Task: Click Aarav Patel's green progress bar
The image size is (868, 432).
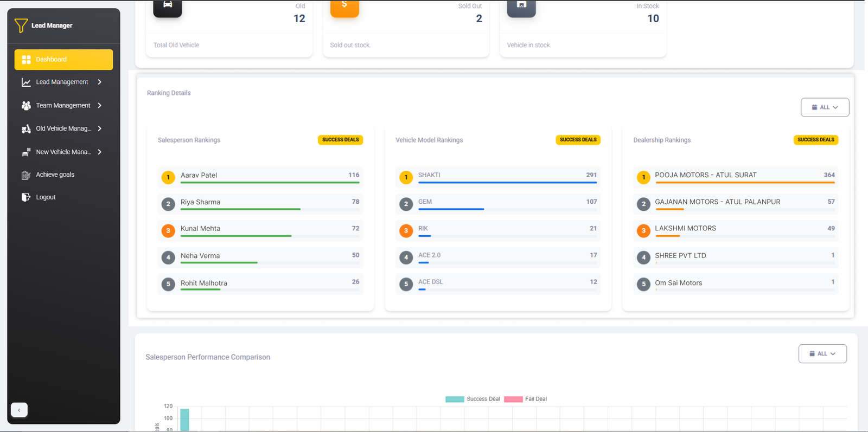Action: 270,183
